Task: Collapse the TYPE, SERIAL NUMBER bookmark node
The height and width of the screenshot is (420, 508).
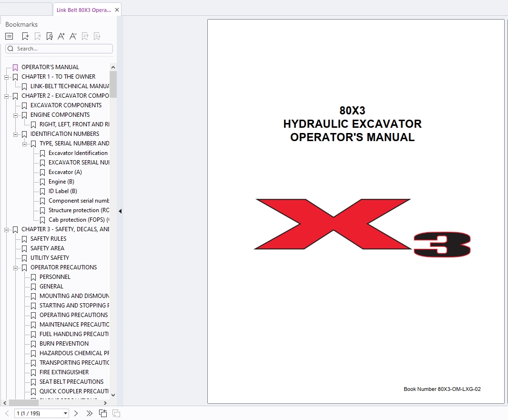Action: pos(24,144)
